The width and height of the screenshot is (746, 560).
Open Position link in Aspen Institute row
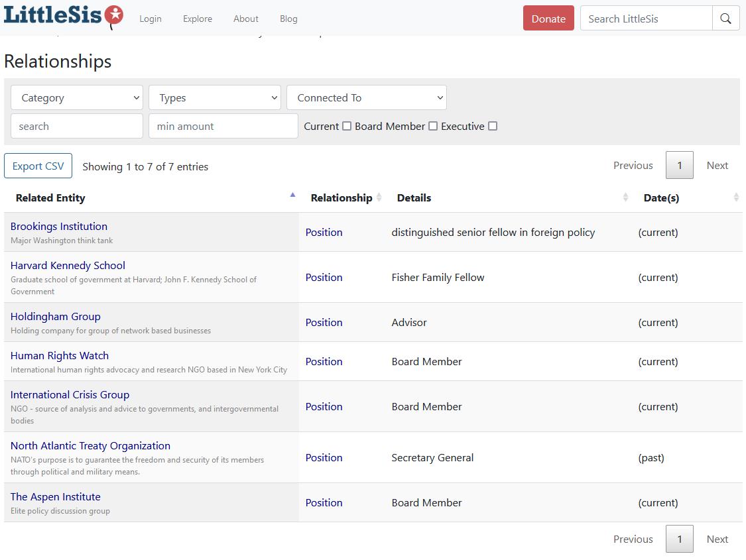[324, 503]
